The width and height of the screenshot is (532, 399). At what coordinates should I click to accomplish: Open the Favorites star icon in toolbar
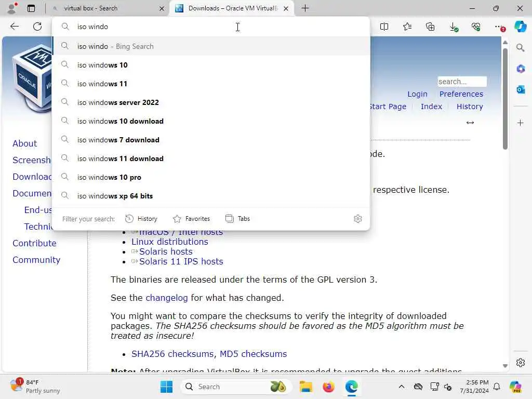pos(407,26)
